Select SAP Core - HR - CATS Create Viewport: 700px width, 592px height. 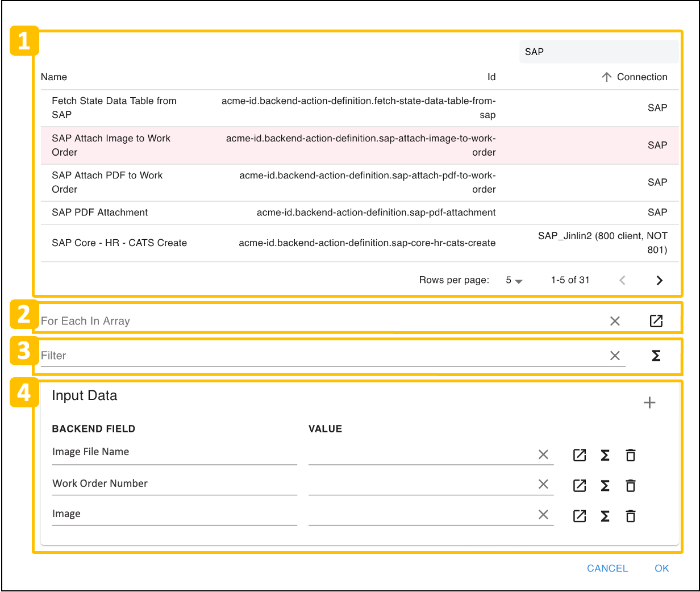tap(360, 243)
